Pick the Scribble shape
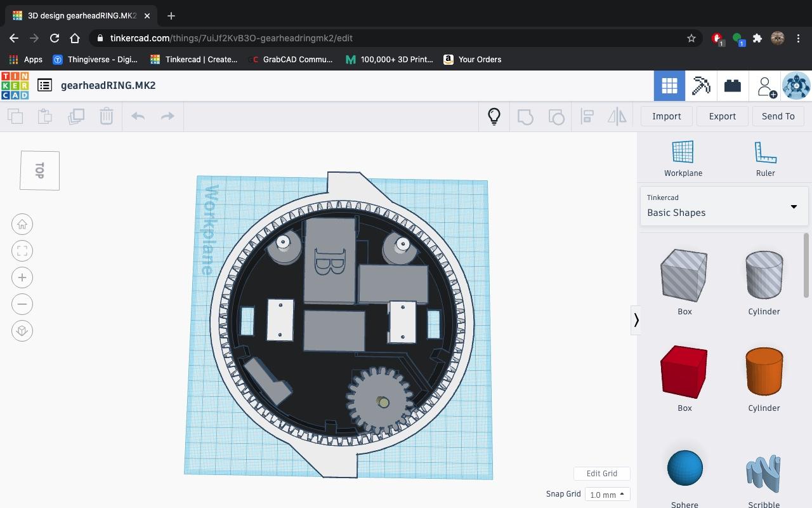812x508 pixels. (763, 474)
